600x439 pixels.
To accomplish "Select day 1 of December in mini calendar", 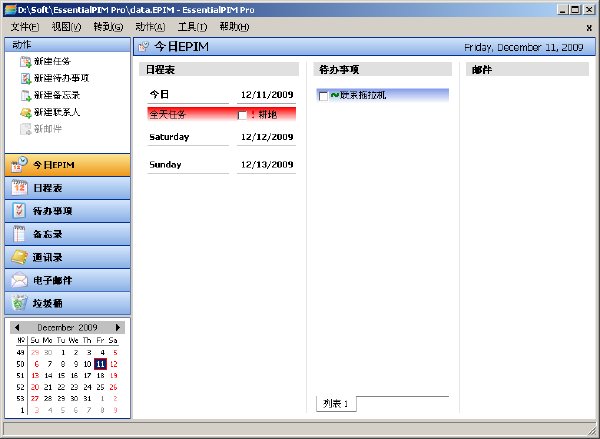I will pos(63,353).
